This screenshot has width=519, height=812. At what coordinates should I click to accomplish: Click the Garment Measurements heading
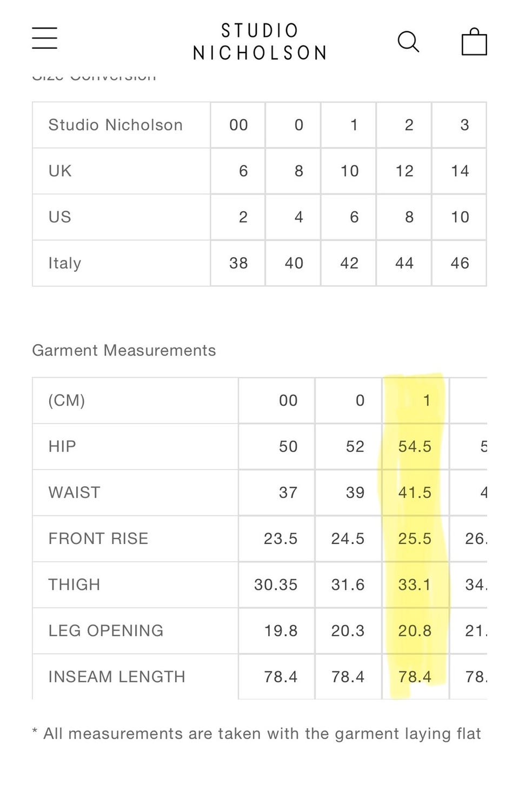[x=124, y=350]
